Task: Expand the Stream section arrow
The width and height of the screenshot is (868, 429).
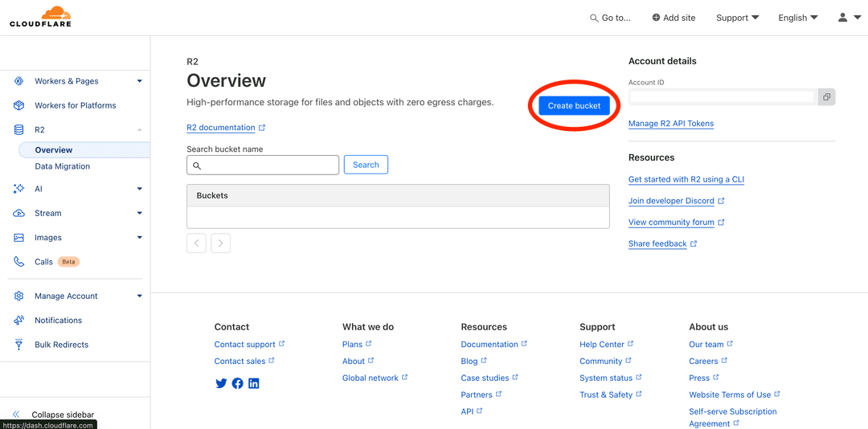Action: click(140, 213)
